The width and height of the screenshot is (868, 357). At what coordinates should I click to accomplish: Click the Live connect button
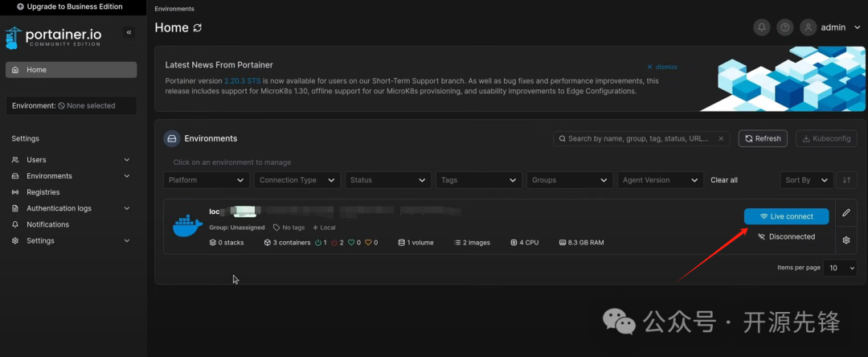[x=786, y=216]
